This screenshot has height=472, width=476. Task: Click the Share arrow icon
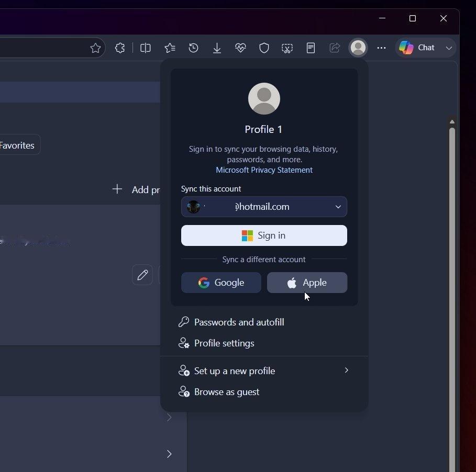tap(335, 48)
